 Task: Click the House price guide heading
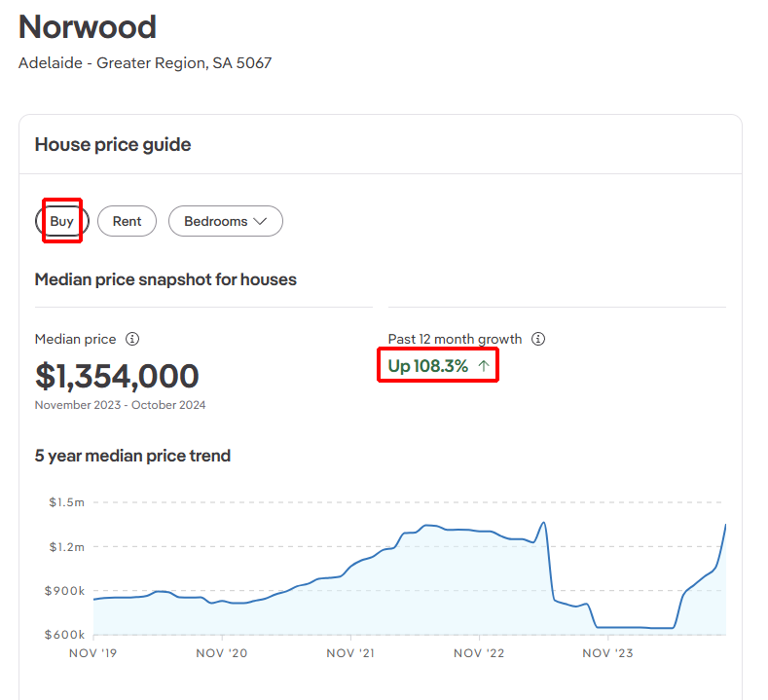pyautogui.click(x=113, y=145)
